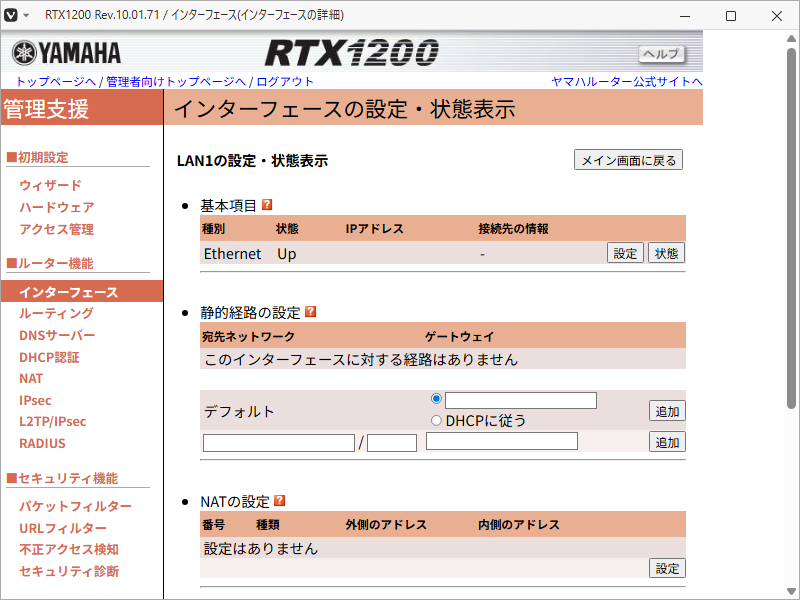Select インターフェース in the sidebar

point(82,291)
